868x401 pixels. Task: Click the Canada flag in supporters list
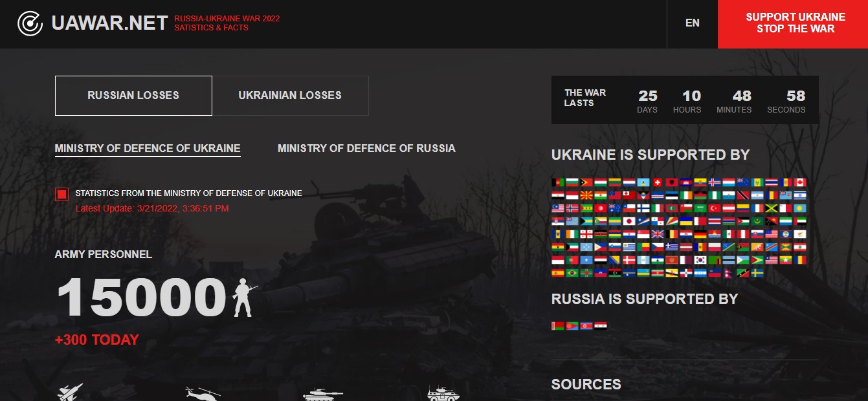800,182
